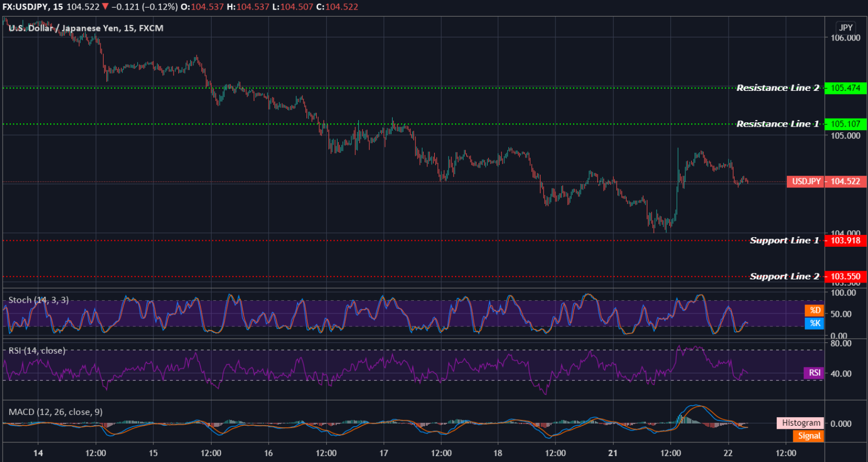
Task: Click the 105.474 green price tag
Action: click(x=846, y=88)
